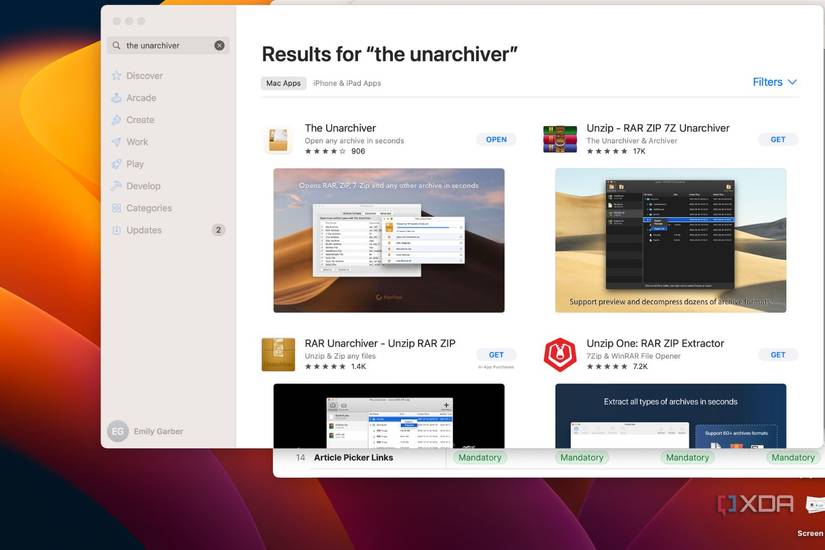View The Unarchiver preview screenshot
The width and height of the screenshot is (825, 550).
tap(389, 241)
